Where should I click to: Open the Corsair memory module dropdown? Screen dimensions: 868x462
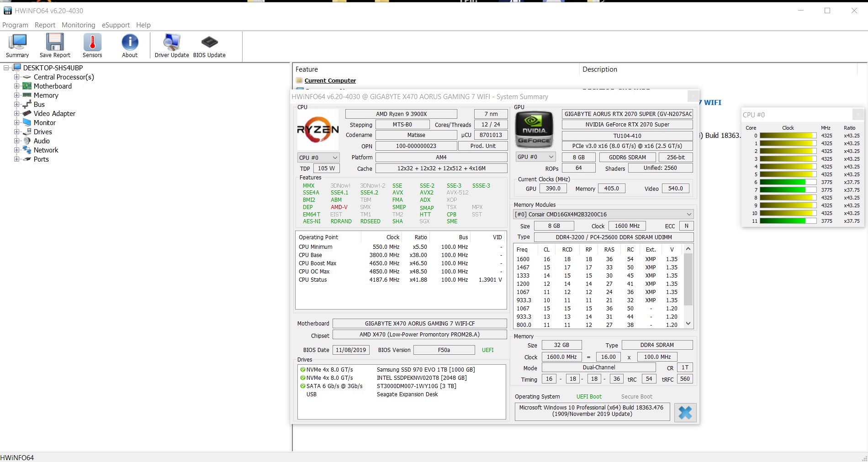[603, 215]
